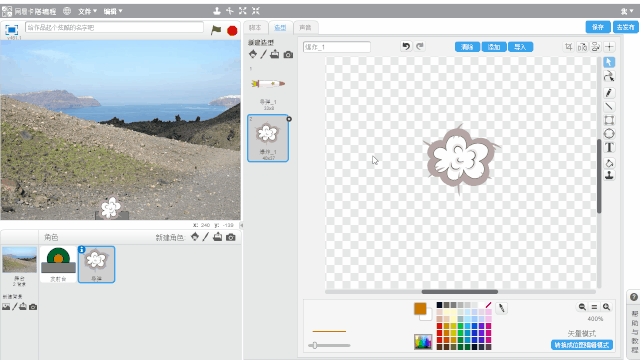The image size is (640, 360).
Task: Click the canvas vertical scrollbar
Action: tap(599, 176)
